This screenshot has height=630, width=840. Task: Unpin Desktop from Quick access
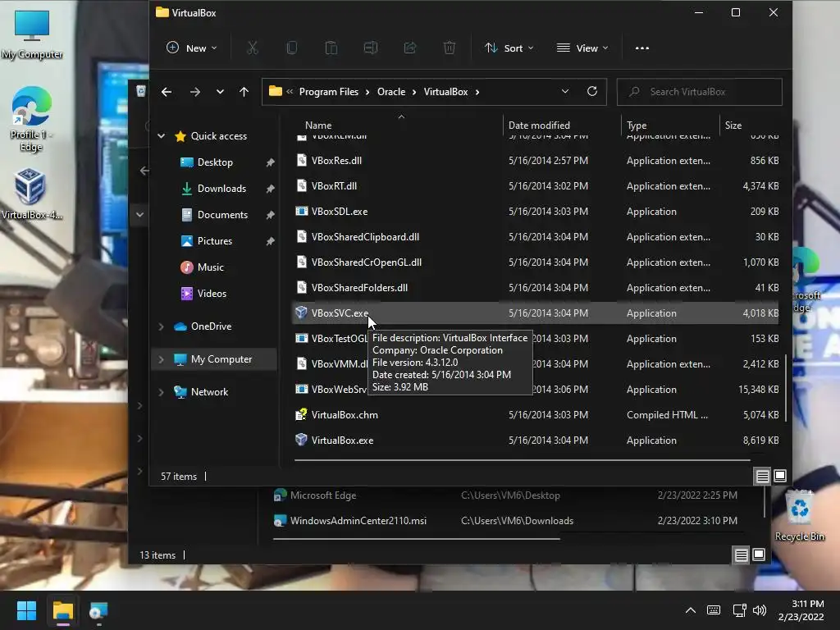point(270,162)
